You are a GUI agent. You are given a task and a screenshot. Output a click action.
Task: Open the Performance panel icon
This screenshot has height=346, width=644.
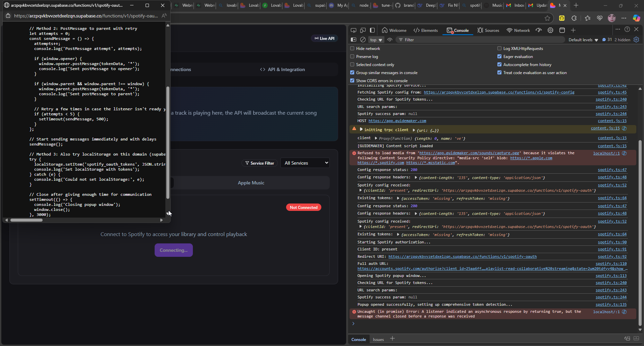coord(539,30)
